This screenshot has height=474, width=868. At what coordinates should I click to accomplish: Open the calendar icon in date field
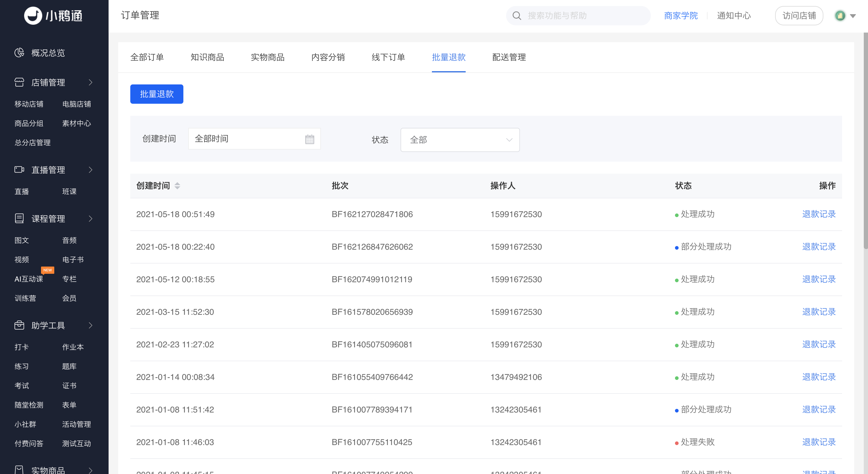click(309, 139)
